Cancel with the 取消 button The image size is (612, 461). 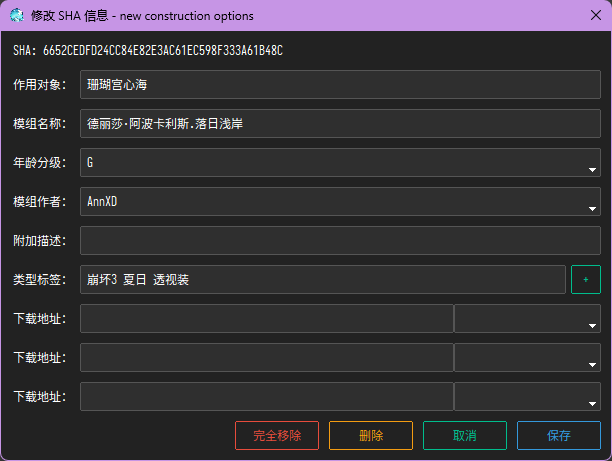465,436
